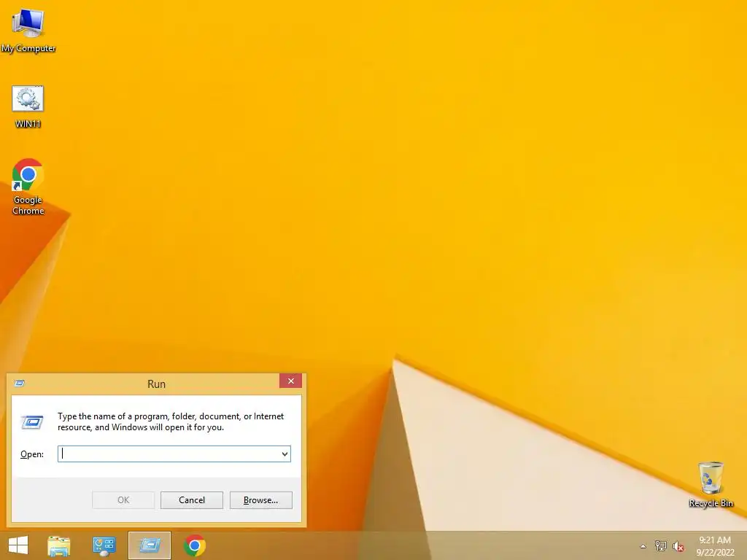Select the Google Chrome desktop shortcut
747x560 pixels.
28,187
